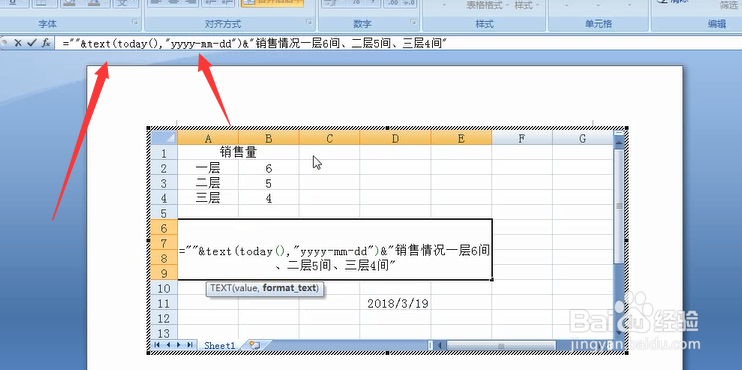Select the cell with value 4 in column B

(269, 198)
